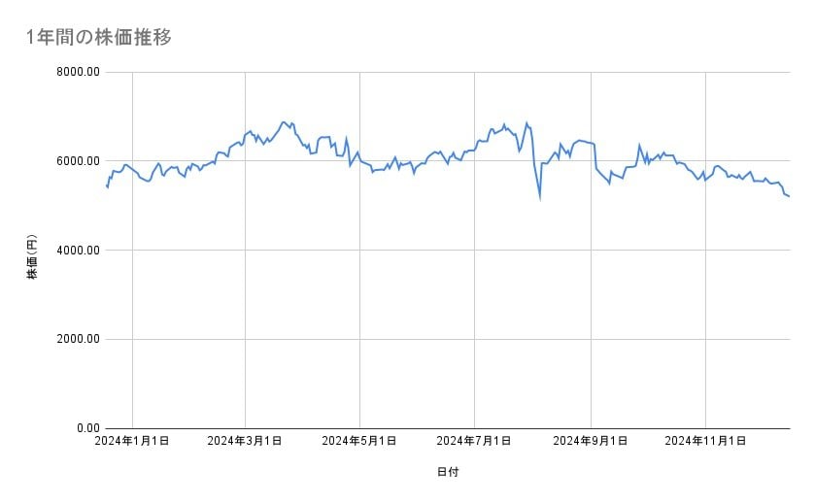Click the chart title 1年間の株価推移
Screen dimensions: 815x504
99,37
